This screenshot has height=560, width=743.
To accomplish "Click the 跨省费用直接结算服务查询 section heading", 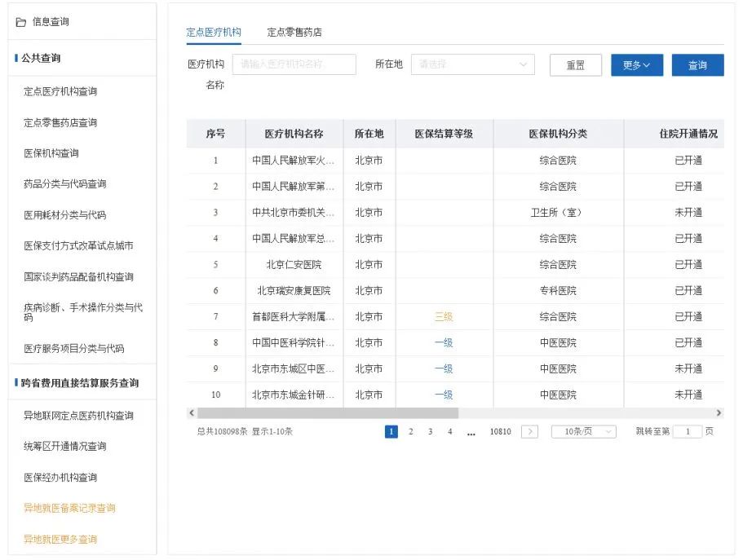I will [80, 383].
